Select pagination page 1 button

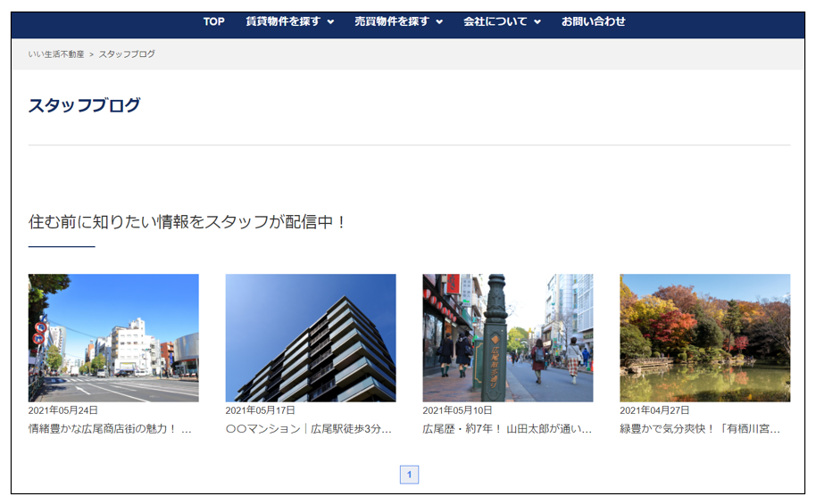click(x=409, y=475)
